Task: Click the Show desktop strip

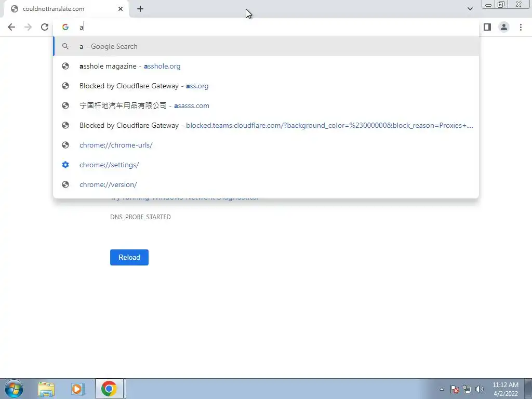Action: pos(528,389)
